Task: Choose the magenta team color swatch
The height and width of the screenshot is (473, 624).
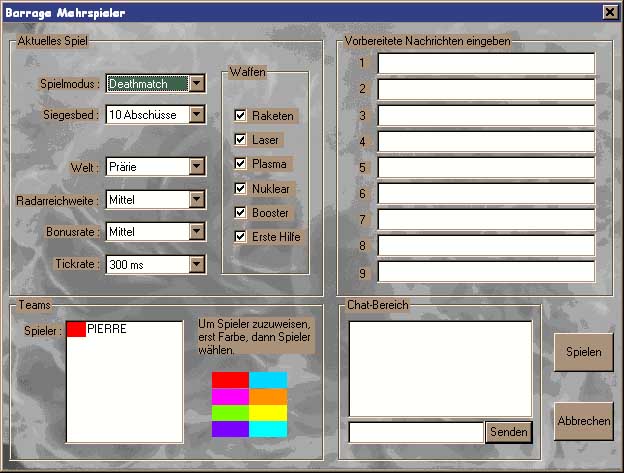Action: pyautogui.click(x=230, y=396)
